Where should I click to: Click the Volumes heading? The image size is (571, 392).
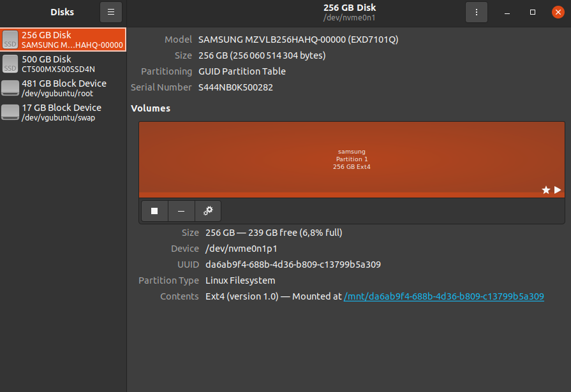(151, 108)
